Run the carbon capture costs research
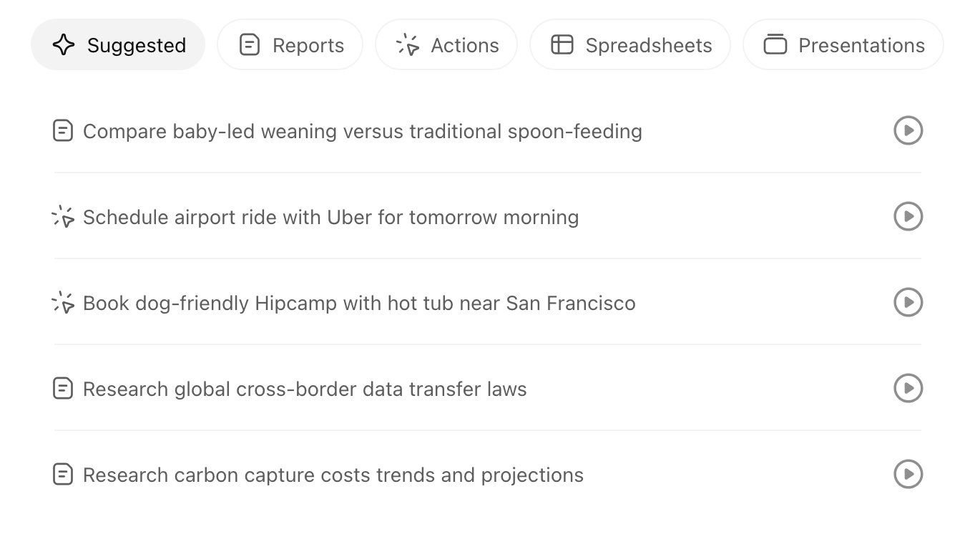The width and height of the screenshot is (980, 547). (x=908, y=474)
